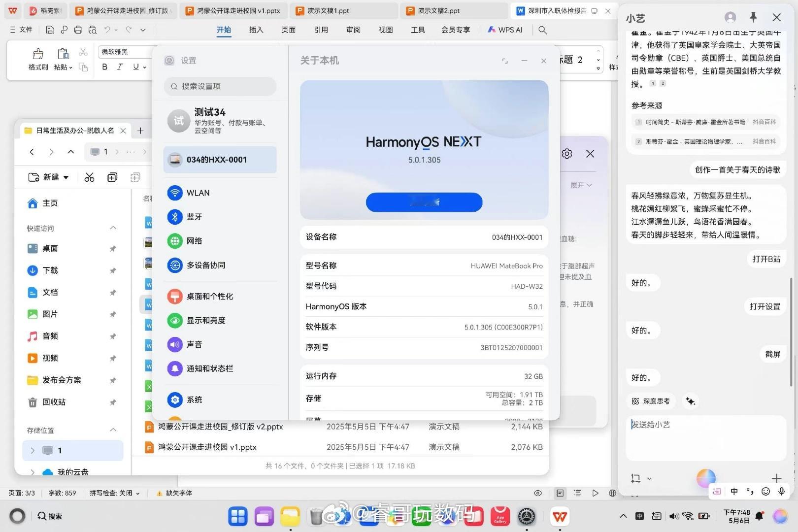Apply italic formatting in WPS ribbon

pyautogui.click(x=120, y=67)
